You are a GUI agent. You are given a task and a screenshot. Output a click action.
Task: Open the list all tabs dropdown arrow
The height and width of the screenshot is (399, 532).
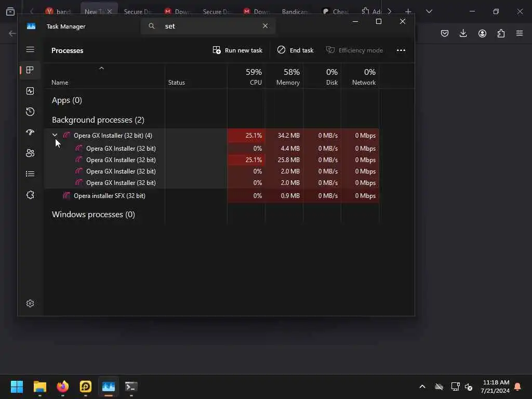tap(429, 11)
